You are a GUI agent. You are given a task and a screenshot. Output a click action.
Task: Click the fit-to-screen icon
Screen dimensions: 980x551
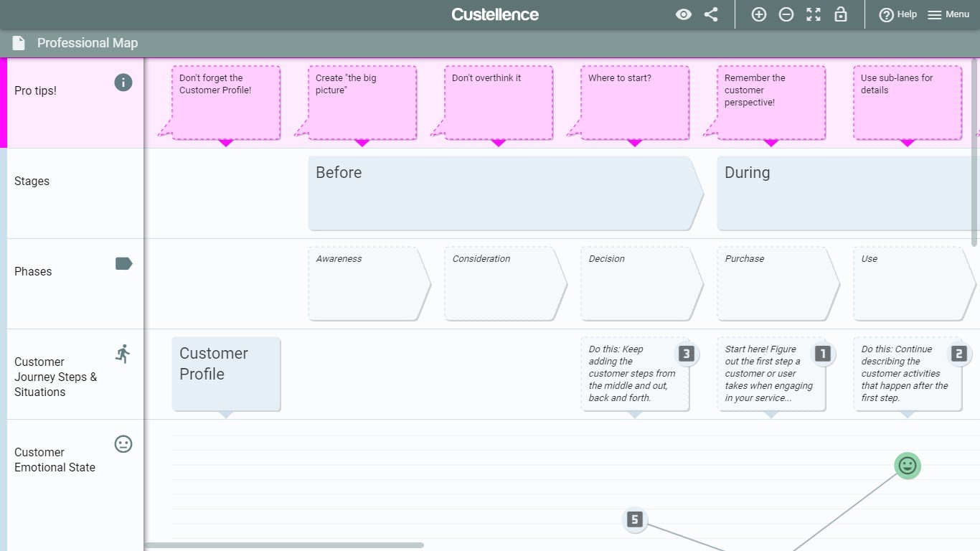[814, 14]
